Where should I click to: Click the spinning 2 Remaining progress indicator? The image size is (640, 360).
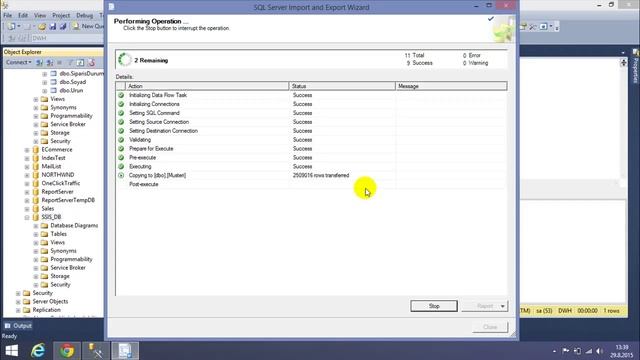(x=124, y=60)
